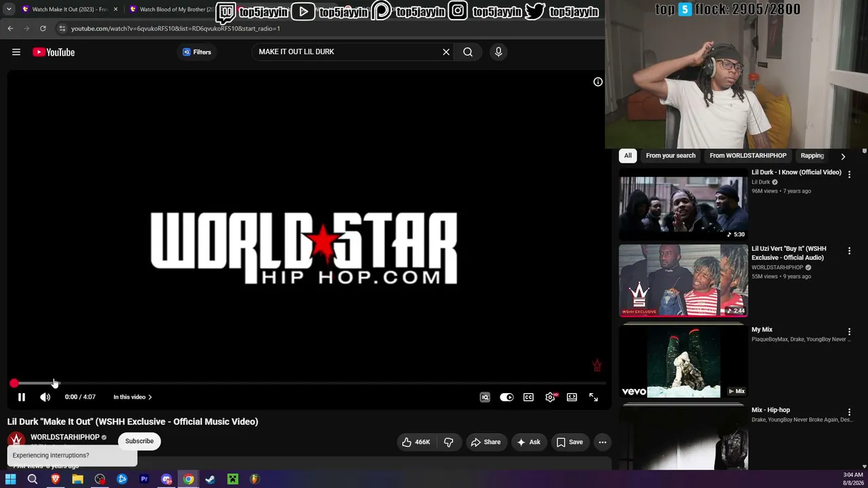
Task: Open the video info card icon
Action: click(x=598, y=82)
